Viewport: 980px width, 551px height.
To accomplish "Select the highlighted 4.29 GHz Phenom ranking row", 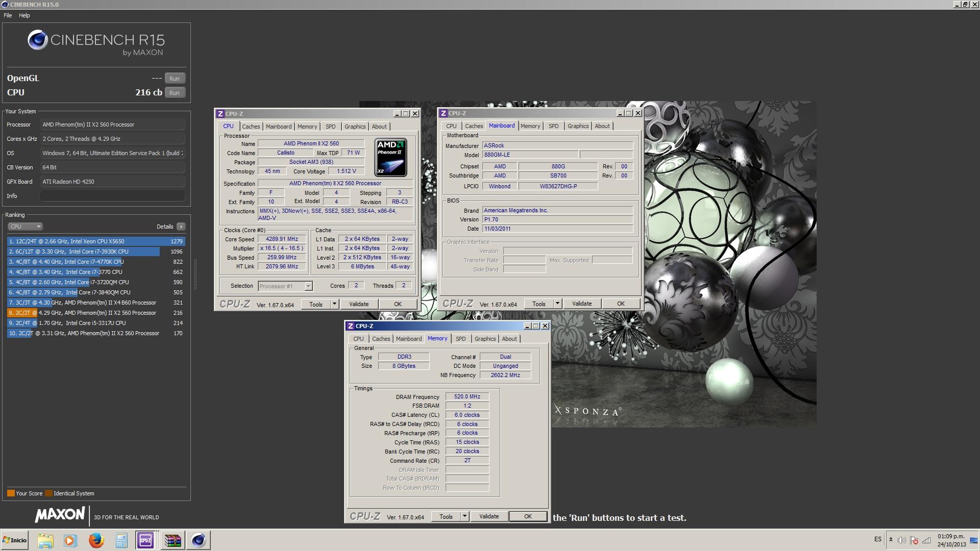I will coord(96,313).
